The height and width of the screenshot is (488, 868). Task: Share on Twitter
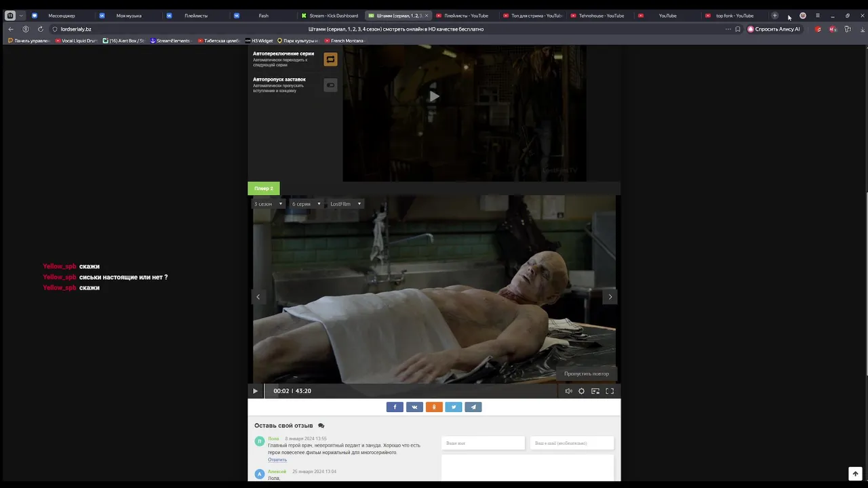[454, 407]
